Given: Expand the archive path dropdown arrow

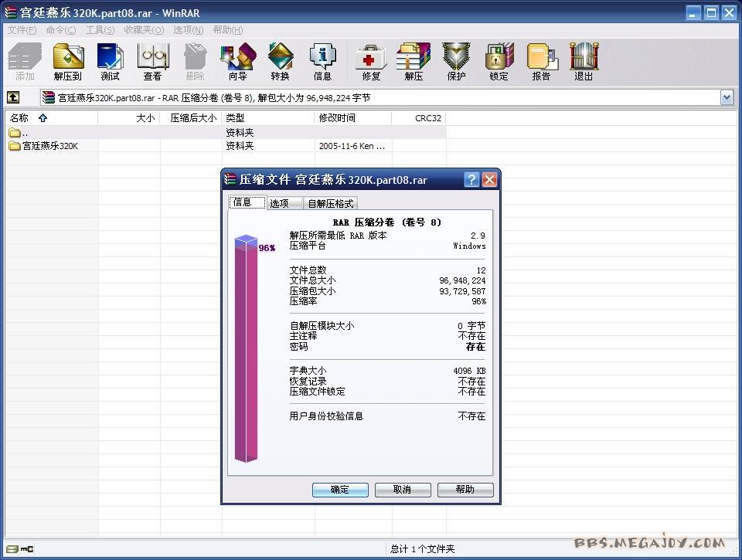Looking at the screenshot, I should tap(727, 98).
